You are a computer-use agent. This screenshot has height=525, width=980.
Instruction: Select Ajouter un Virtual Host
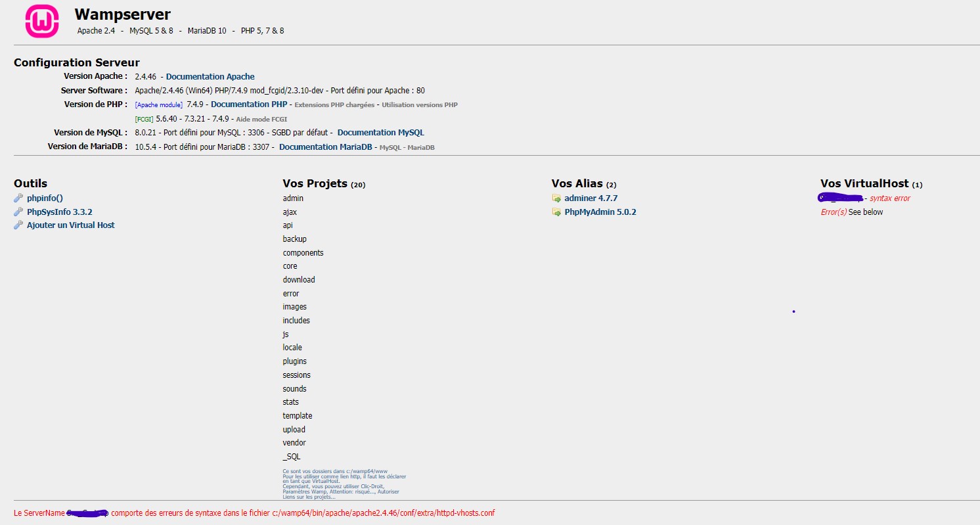(70, 225)
